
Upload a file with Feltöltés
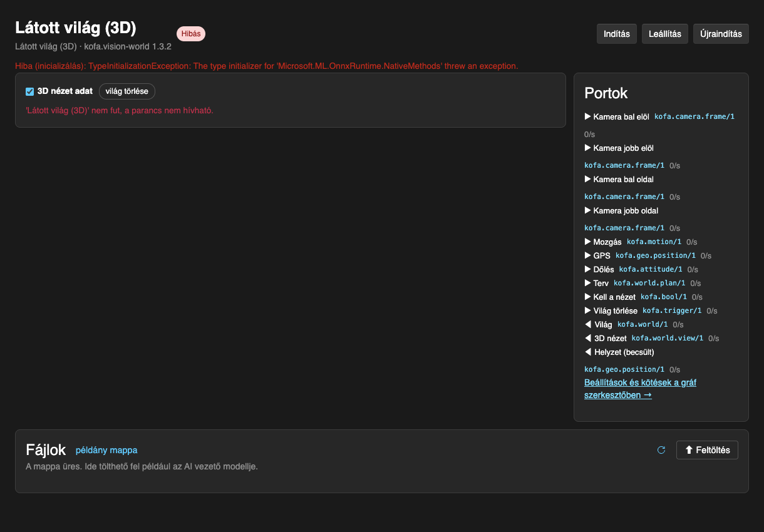pyautogui.click(x=707, y=450)
